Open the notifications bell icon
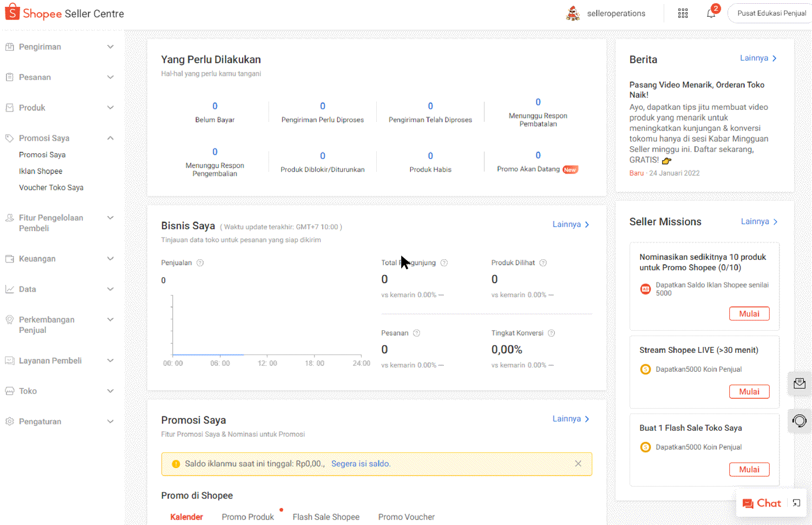 pos(711,14)
